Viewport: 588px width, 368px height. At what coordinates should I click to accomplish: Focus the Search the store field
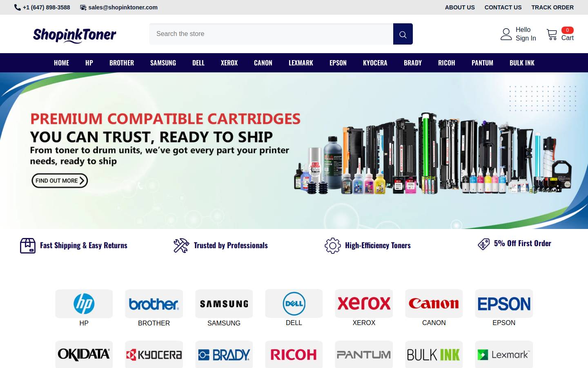[272, 34]
